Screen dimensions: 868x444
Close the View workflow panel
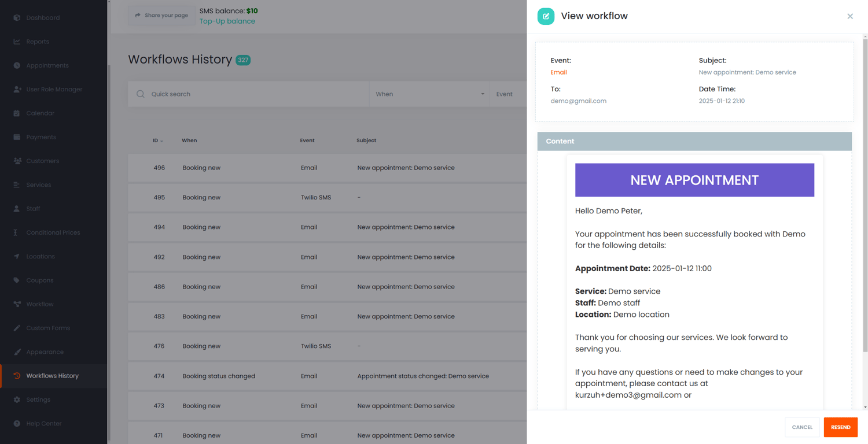(x=850, y=16)
